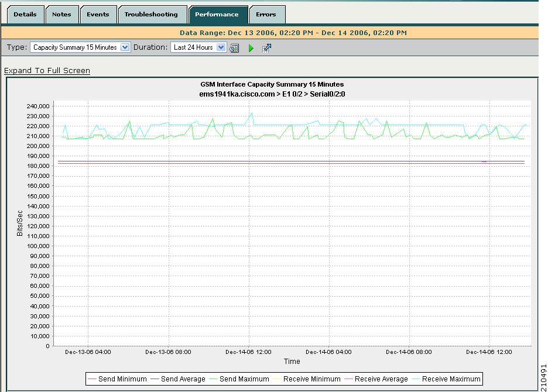
Task: Click the Dec-13-06 08:00 axis tick
Action: tap(168, 352)
